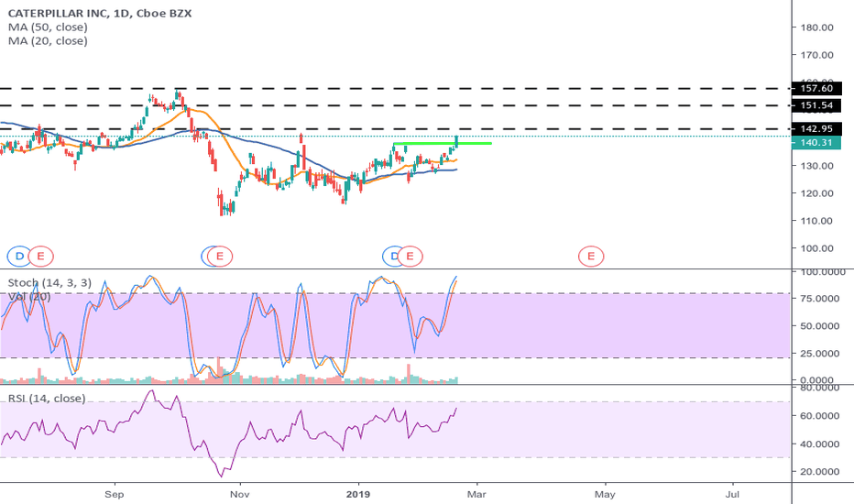Click the 60.0000 RSI axis value
The height and width of the screenshot is (504, 854).
coord(820,416)
